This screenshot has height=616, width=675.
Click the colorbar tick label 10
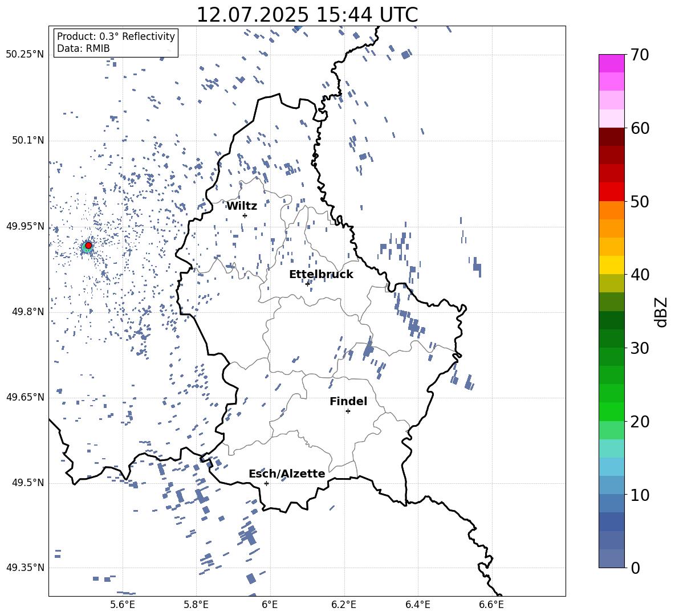tap(640, 495)
